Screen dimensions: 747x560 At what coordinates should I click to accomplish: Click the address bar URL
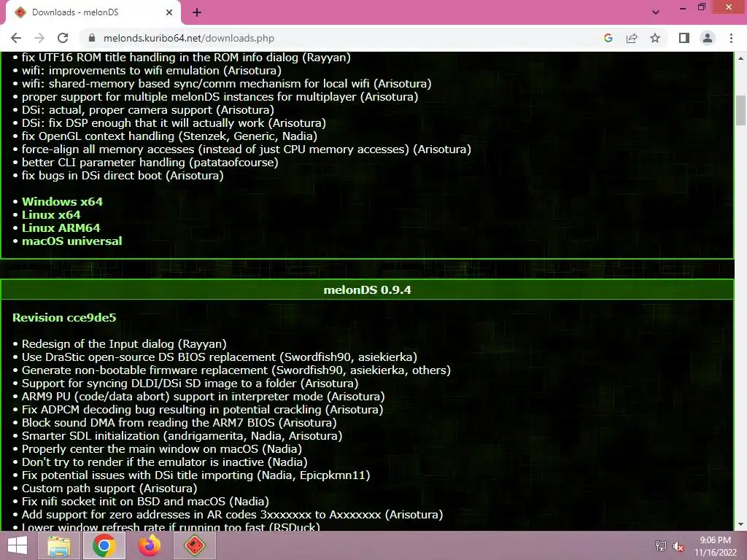pyautogui.click(x=189, y=38)
